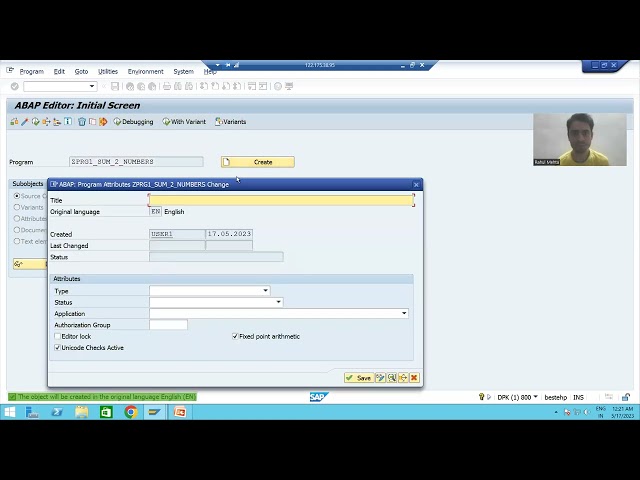Select the Text elements radio button
The width and height of the screenshot is (640, 480).
17,241
